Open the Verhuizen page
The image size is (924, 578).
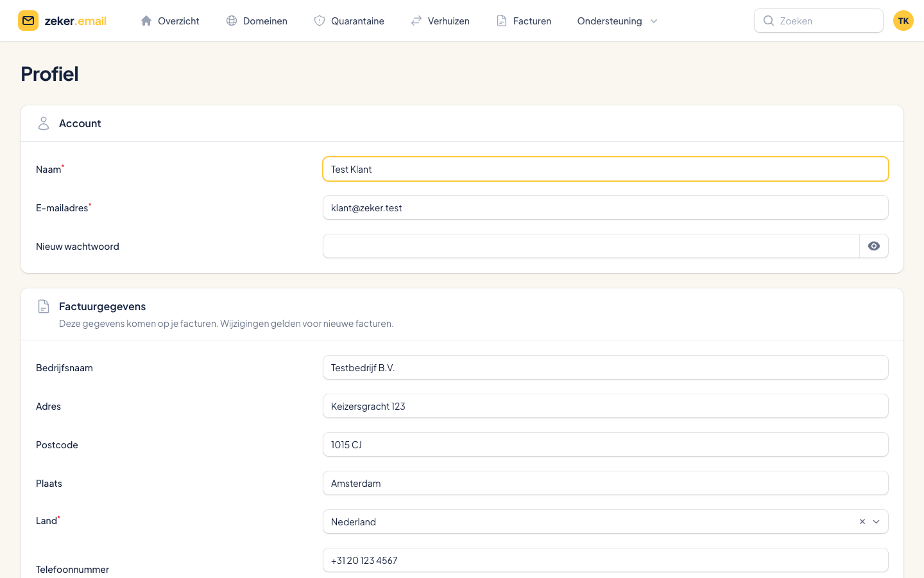[x=440, y=21]
